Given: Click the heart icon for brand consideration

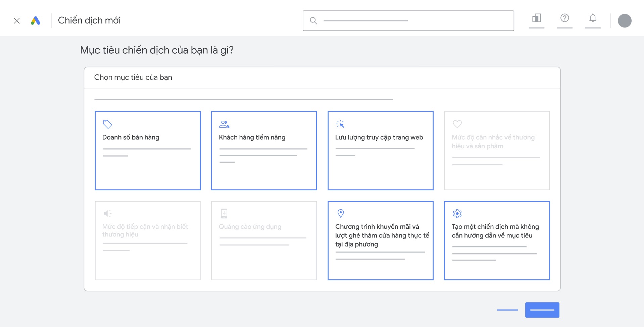Looking at the screenshot, I should point(457,124).
